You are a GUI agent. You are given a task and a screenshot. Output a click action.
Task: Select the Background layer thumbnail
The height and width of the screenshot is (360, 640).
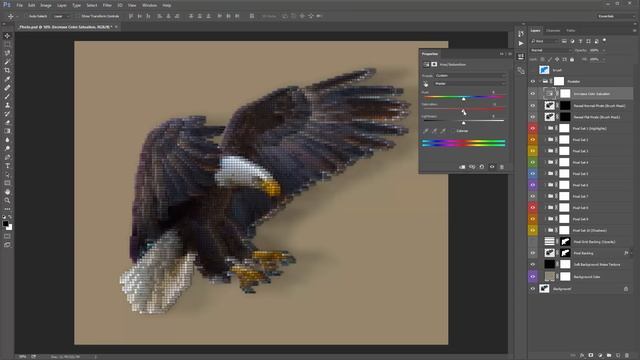coord(544,289)
